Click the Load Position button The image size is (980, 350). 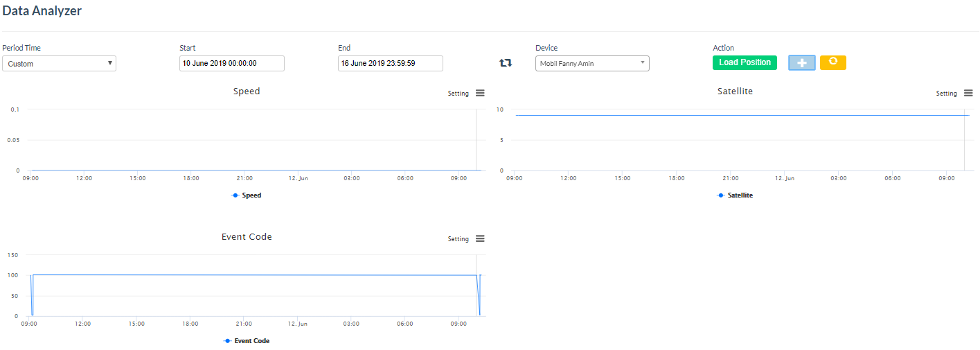pos(745,62)
